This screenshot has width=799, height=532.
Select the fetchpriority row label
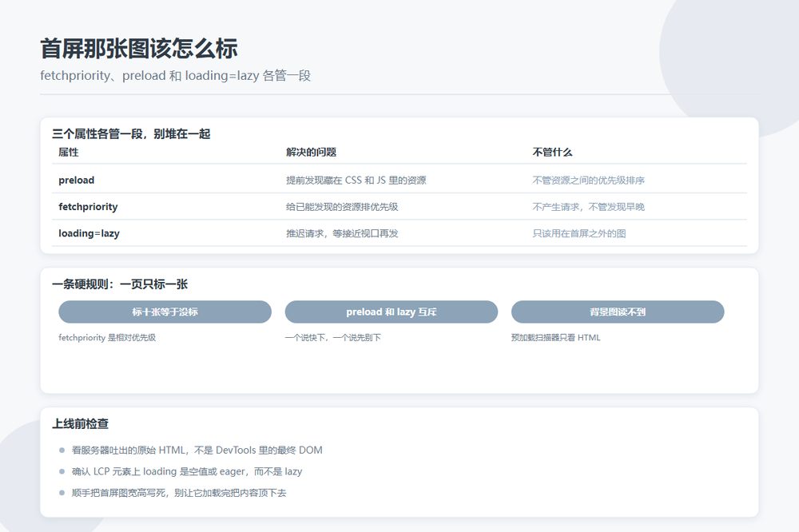pyautogui.click(x=88, y=206)
